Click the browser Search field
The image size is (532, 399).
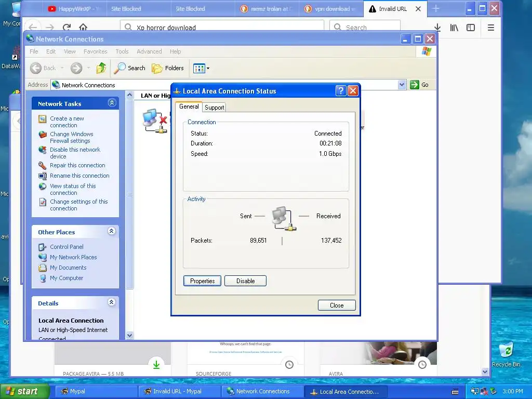click(365, 28)
